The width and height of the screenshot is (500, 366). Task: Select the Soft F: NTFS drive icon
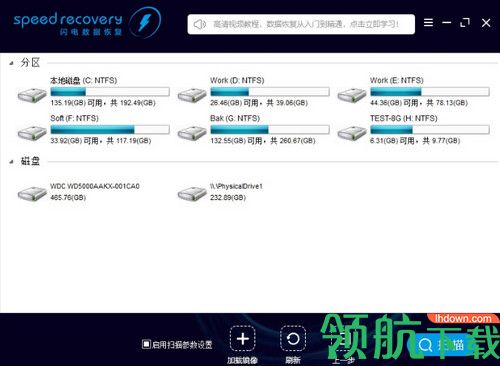coord(32,133)
